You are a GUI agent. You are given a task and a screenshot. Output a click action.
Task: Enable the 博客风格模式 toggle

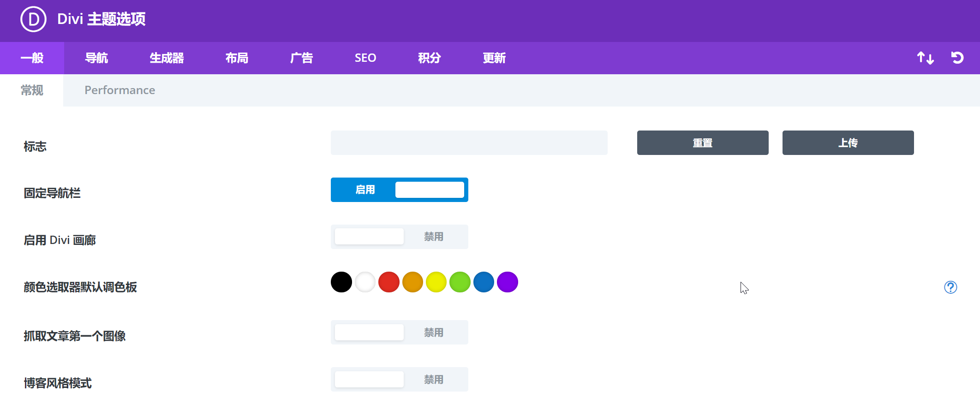tap(400, 380)
